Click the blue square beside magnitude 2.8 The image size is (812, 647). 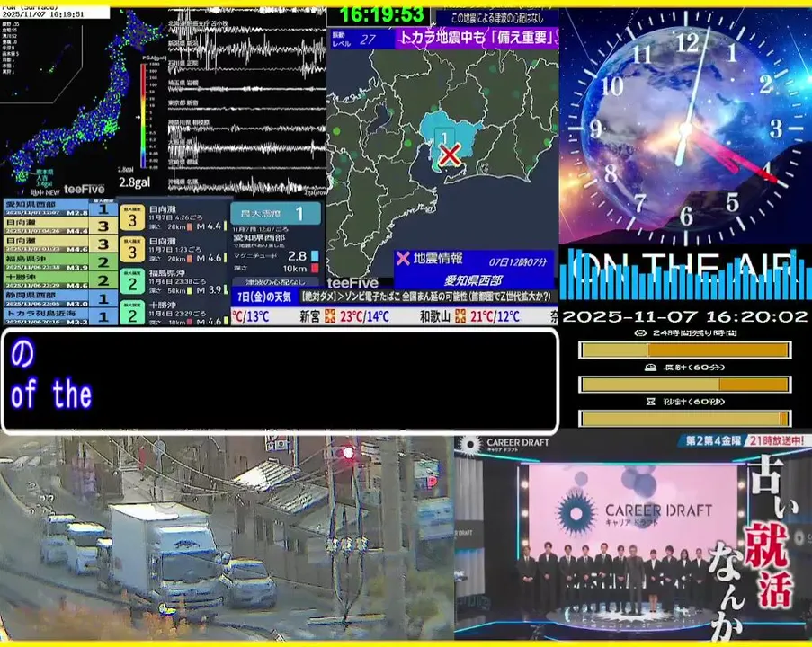(315, 256)
